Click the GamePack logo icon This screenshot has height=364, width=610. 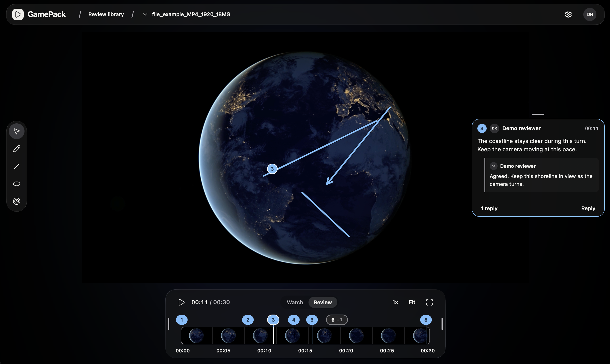18,14
